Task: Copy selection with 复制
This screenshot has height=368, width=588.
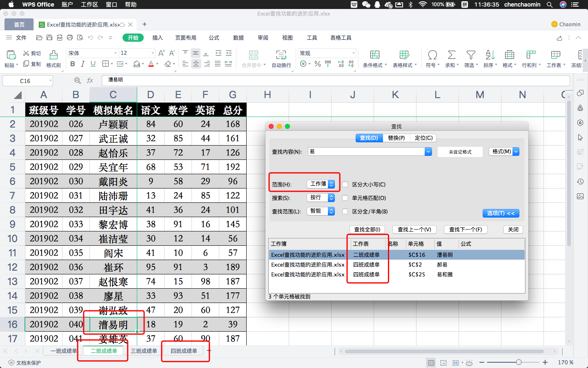Action: pyautogui.click(x=32, y=64)
